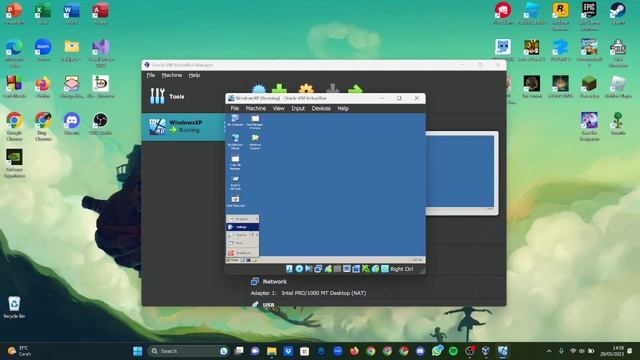This screenshot has height=360, width=640.
Task: Open the Google Chrome desktop shortcut
Action: (14, 127)
